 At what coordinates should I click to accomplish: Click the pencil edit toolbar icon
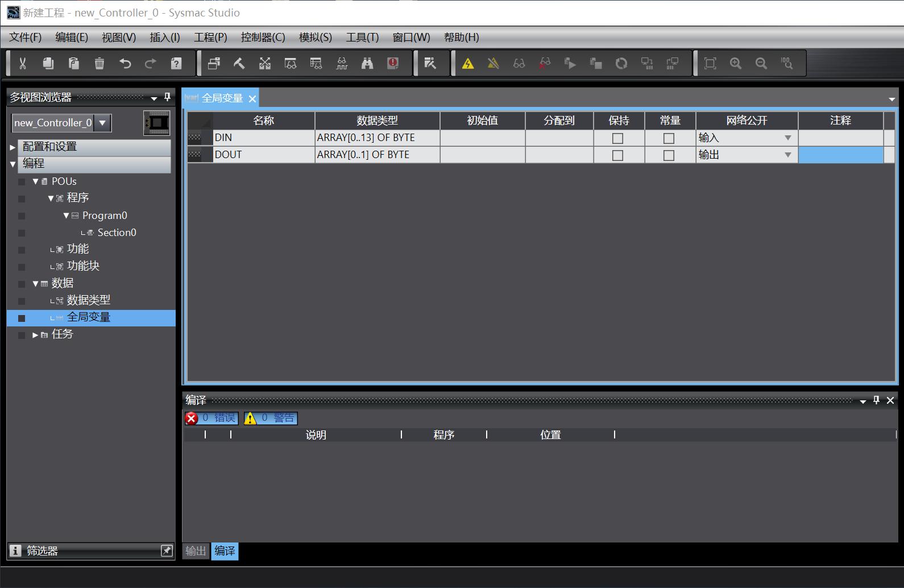coord(430,63)
